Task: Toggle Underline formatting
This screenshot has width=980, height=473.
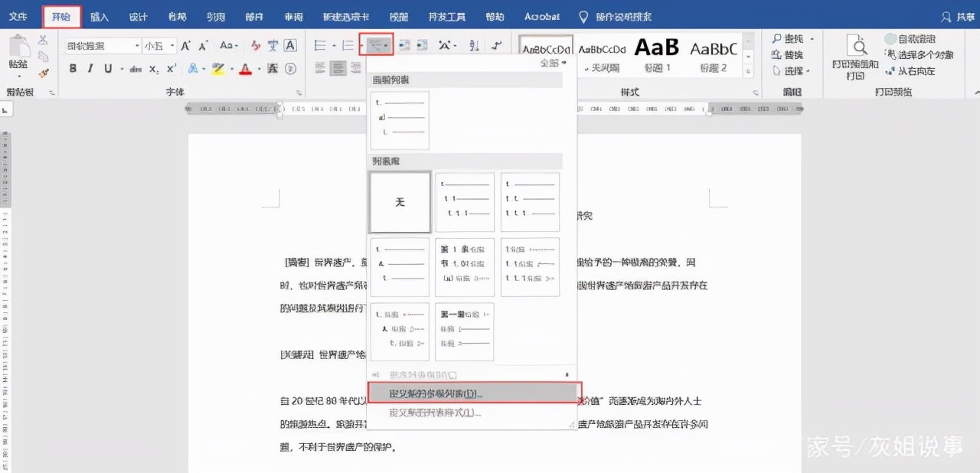Action: click(108, 69)
